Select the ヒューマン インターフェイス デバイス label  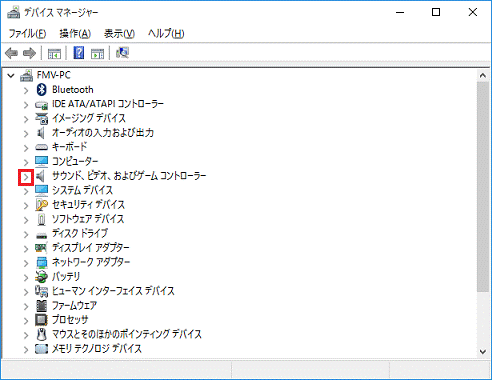pyautogui.click(x=113, y=291)
